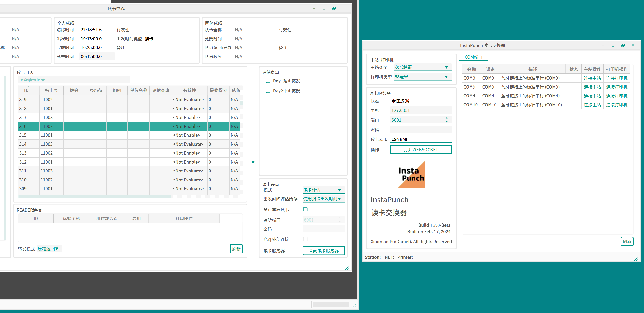
Task: Switch to COM端口 tab
Action: tap(473, 57)
